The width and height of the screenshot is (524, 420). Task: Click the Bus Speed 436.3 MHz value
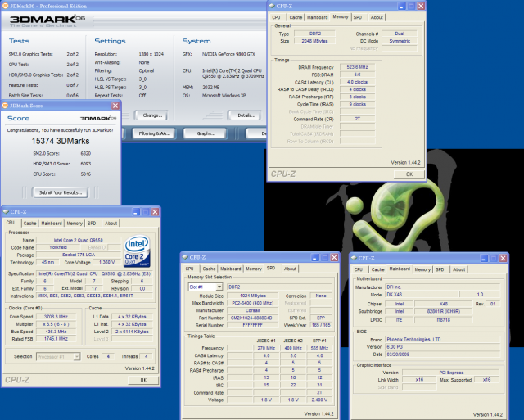(x=56, y=332)
